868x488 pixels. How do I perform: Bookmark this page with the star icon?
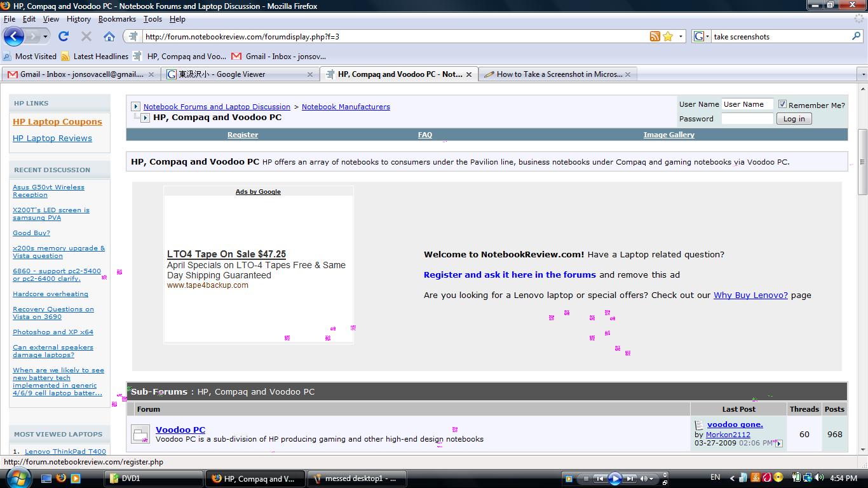point(668,36)
